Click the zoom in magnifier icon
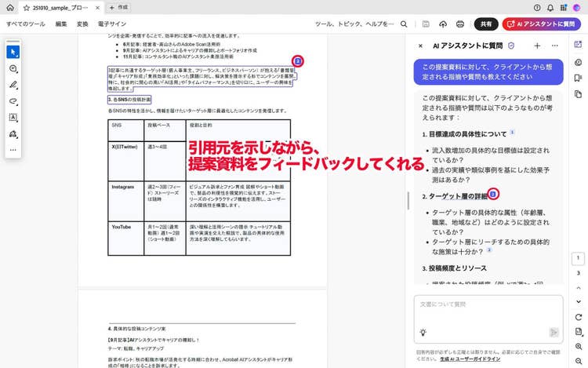 point(578,346)
